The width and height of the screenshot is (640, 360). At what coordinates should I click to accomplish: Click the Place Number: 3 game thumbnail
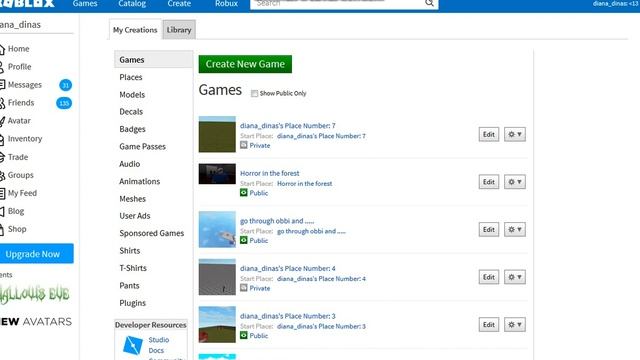click(x=217, y=324)
